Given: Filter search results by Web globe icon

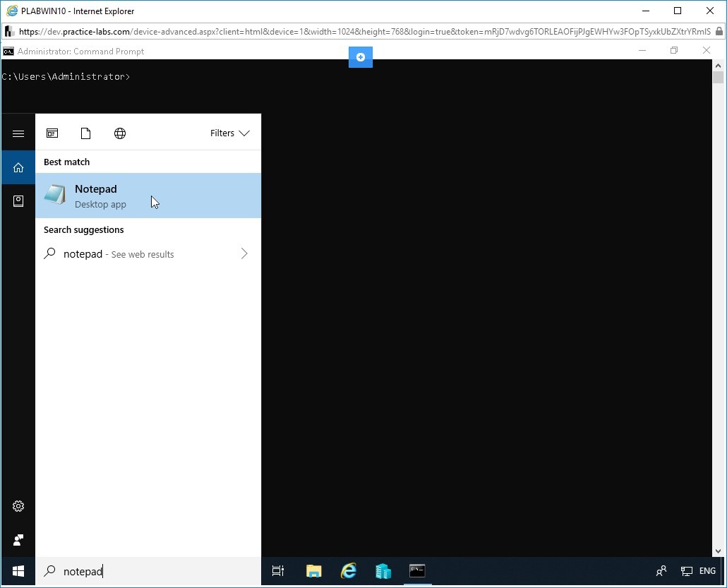Looking at the screenshot, I should (119, 133).
